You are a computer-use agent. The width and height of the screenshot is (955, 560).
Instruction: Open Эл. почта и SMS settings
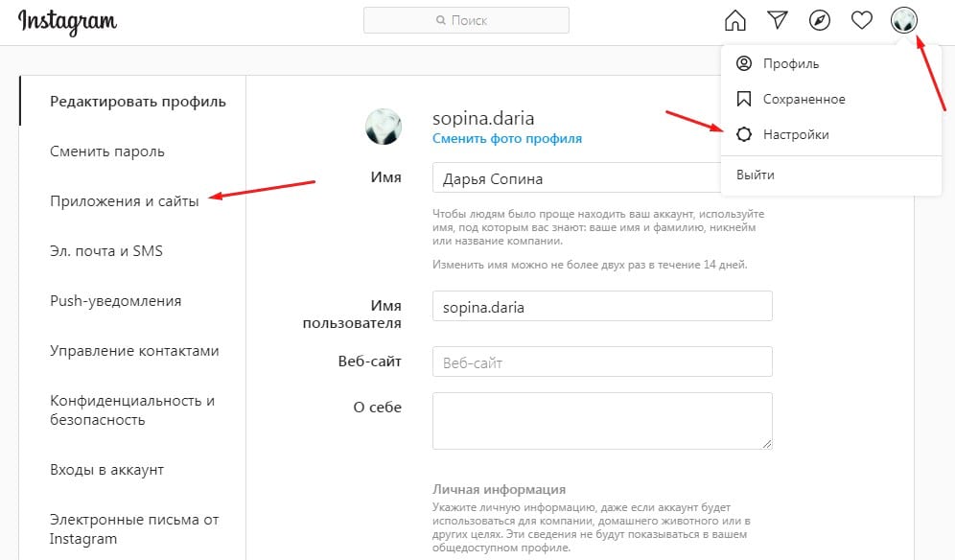pyautogui.click(x=106, y=251)
